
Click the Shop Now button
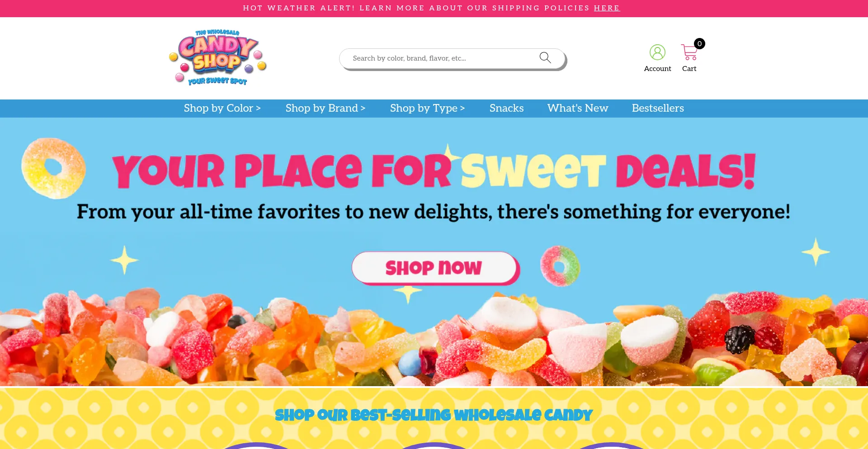[435, 268]
